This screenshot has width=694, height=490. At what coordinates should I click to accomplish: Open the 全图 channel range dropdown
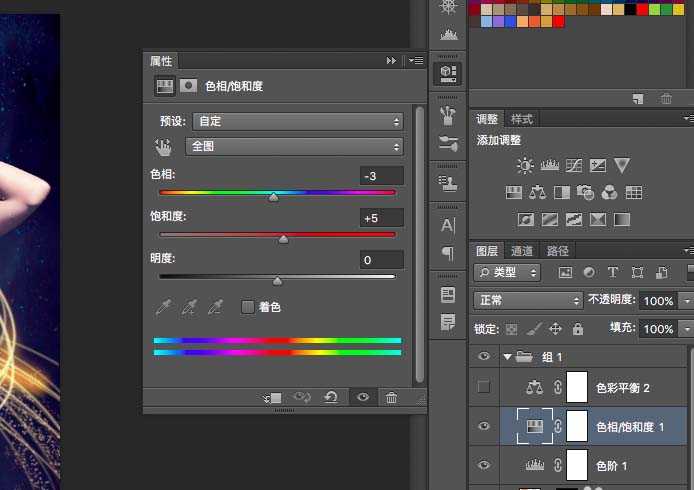(x=294, y=147)
